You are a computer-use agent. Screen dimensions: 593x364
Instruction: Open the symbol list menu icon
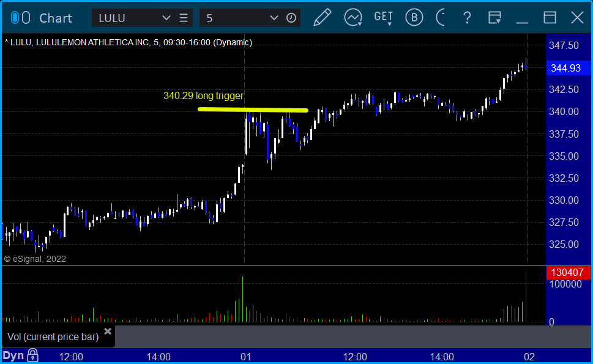coord(184,18)
